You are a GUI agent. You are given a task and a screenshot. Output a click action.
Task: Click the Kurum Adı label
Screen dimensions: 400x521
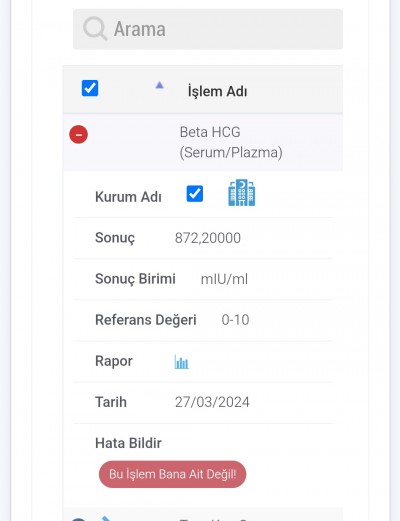128,197
